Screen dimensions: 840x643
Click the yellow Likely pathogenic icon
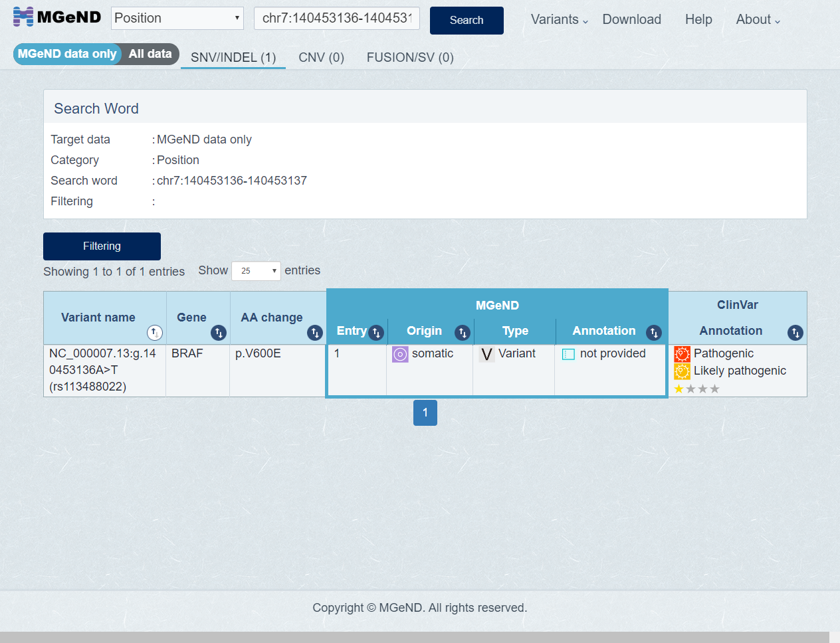(x=682, y=371)
